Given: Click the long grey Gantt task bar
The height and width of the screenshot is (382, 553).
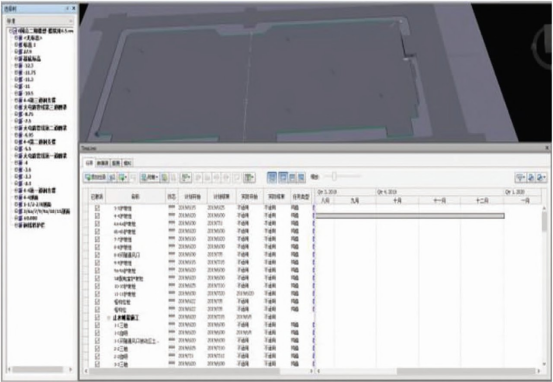Looking at the screenshot, I should point(410,216).
